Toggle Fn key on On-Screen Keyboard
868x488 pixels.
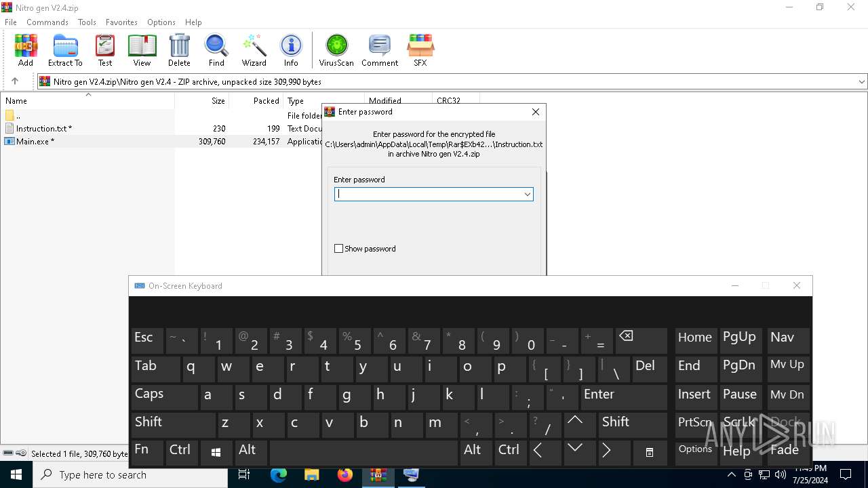coord(147,452)
